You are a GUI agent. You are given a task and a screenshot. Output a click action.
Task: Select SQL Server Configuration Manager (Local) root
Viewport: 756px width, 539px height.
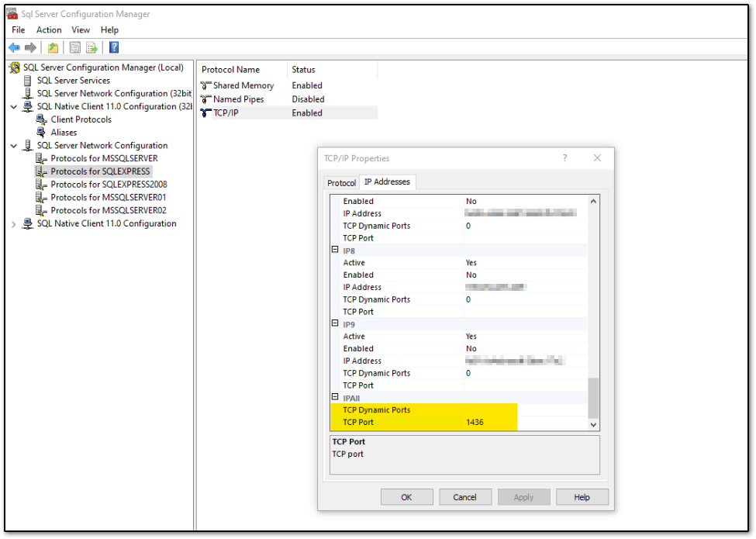click(103, 67)
